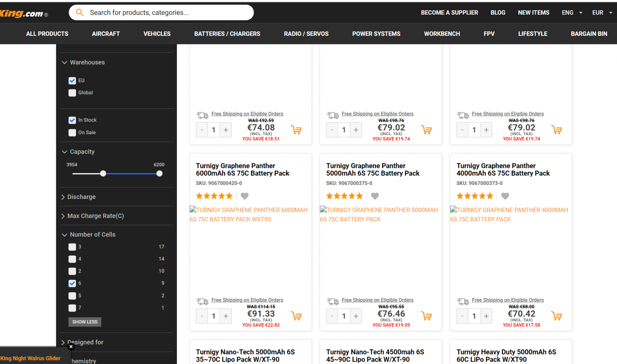Open ALL PRODUCTS menu

point(47,34)
